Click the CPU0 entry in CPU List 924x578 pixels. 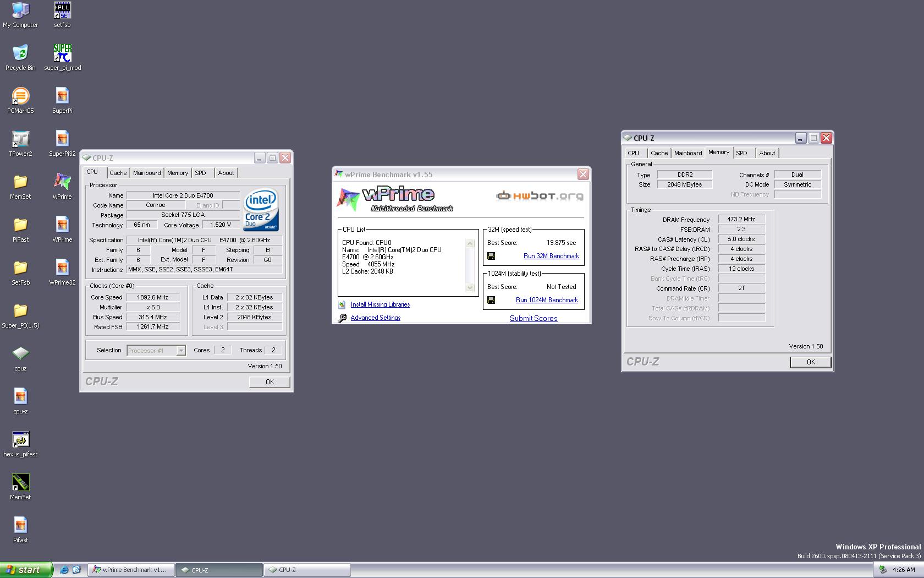[x=367, y=242]
